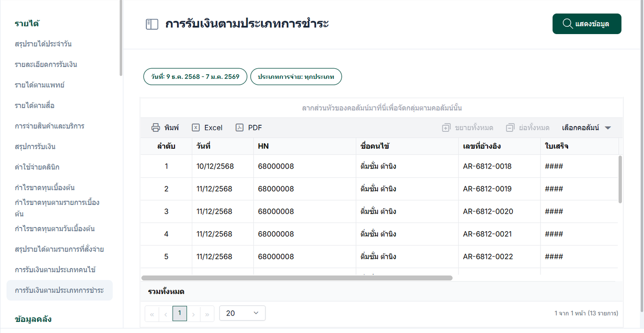The height and width of the screenshot is (333, 644).
Task: Click the date range filter chip
Action: tap(195, 76)
